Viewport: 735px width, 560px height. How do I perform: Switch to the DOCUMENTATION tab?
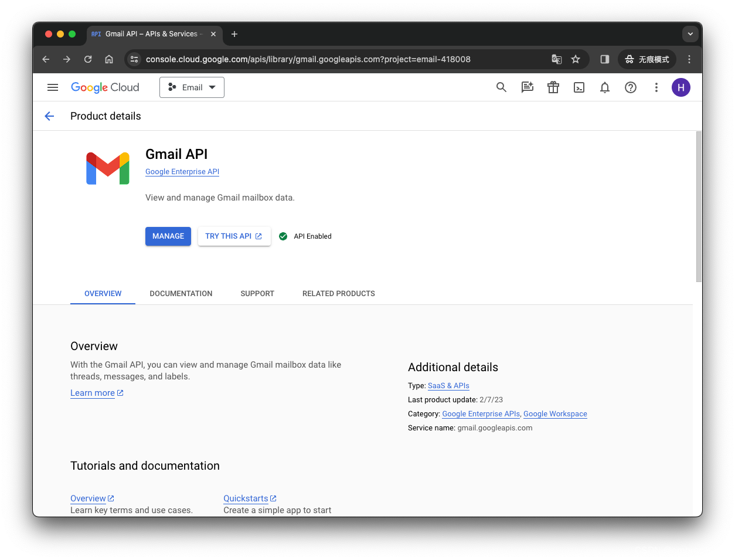click(x=181, y=294)
